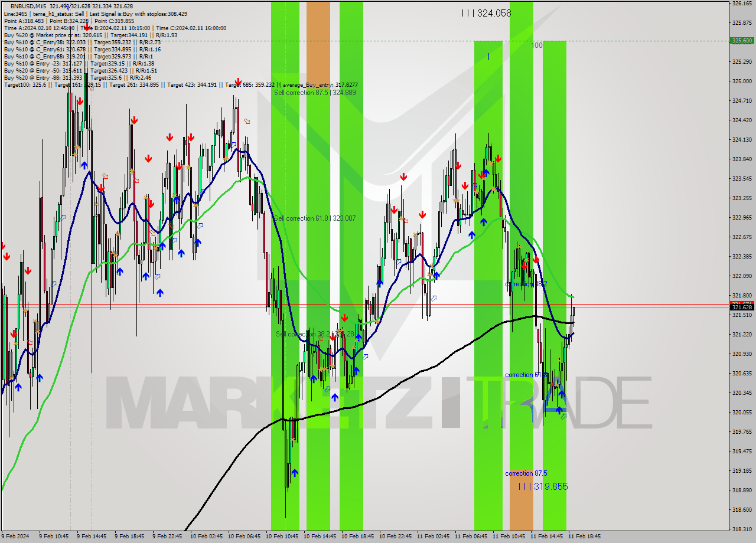Select the | | | 319.855 level label
The height and width of the screenshot is (543, 756).
543,486
